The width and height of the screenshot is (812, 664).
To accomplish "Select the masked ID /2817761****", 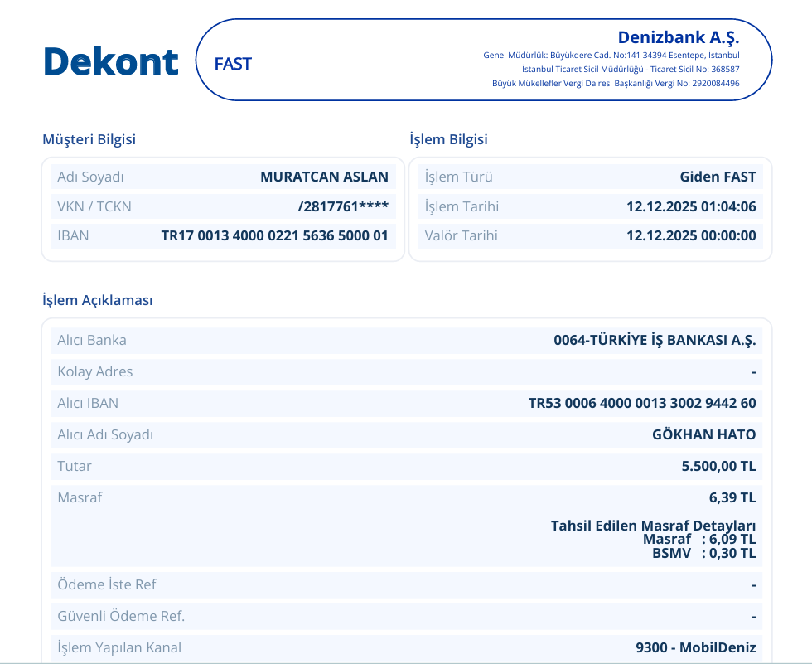I will tap(343, 206).
